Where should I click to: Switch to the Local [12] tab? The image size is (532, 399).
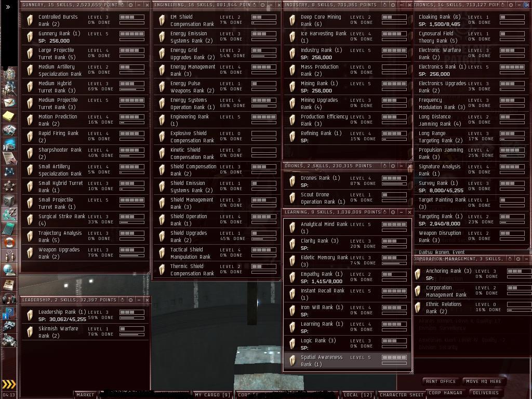coord(357,395)
